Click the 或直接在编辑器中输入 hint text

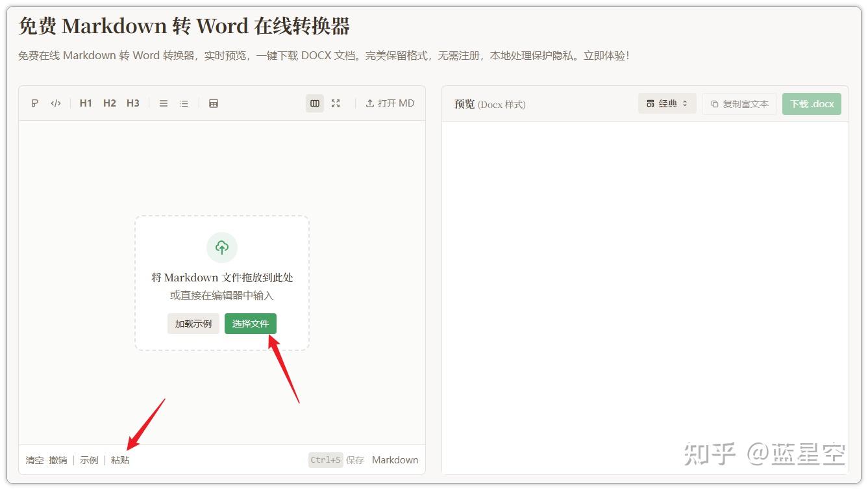222,296
